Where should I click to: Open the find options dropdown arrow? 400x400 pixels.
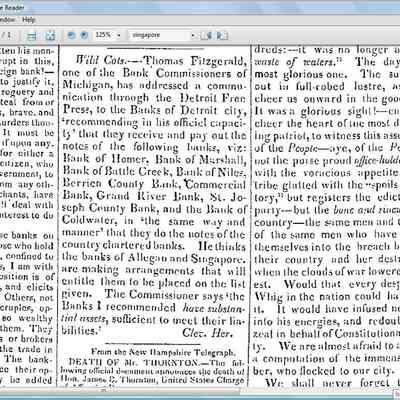coord(193,35)
